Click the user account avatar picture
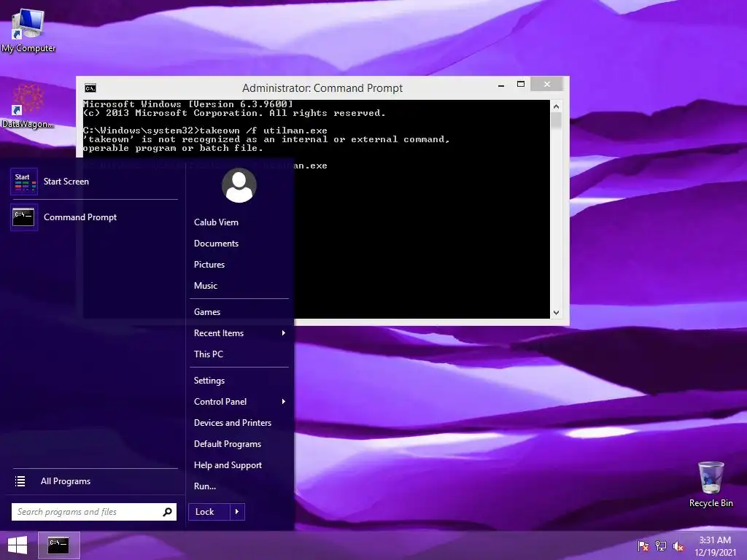Screen dimensions: 747x560 pyautogui.click(x=239, y=185)
